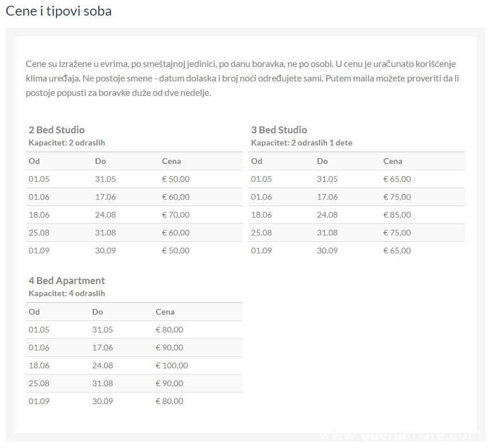Click the € 65,00 price for 01.09 in 3 Bed Studio
Viewport: 490px width, 448px height.
pyautogui.click(x=397, y=251)
